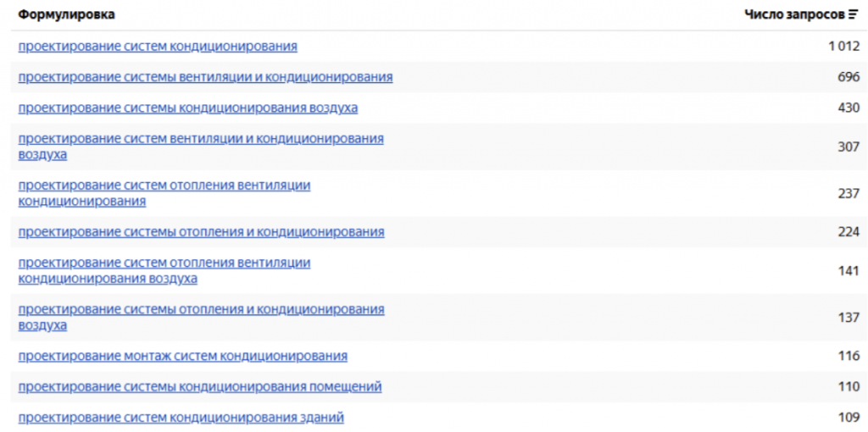The image size is (868, 432).
Task: Select the value 430 in the count column
Action: pos(848,108)
